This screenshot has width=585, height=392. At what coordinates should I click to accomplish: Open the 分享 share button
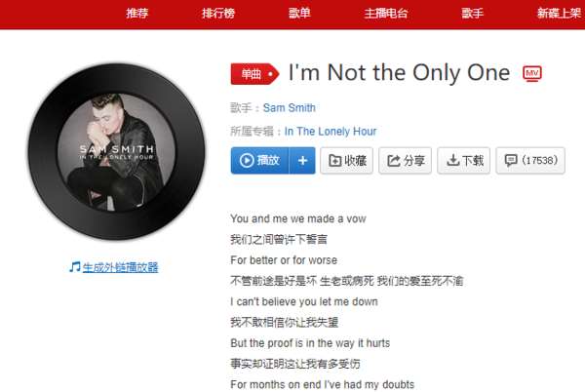tap(406, 161)
